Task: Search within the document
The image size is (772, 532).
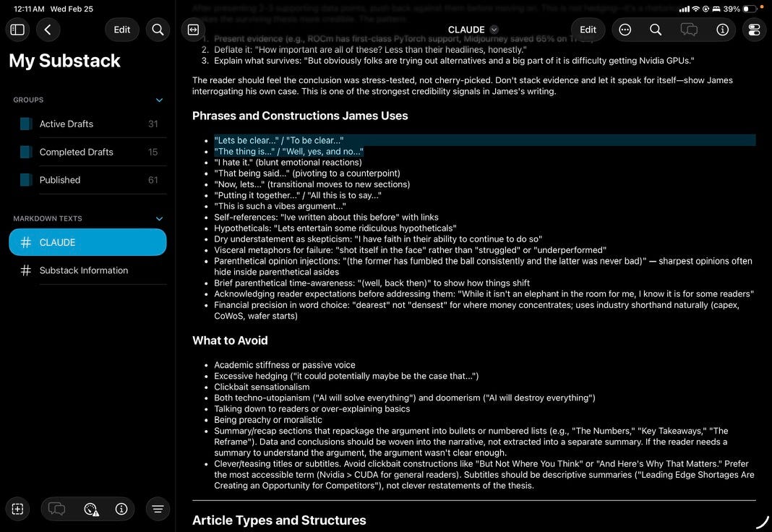Action: [x=656, y=30]
